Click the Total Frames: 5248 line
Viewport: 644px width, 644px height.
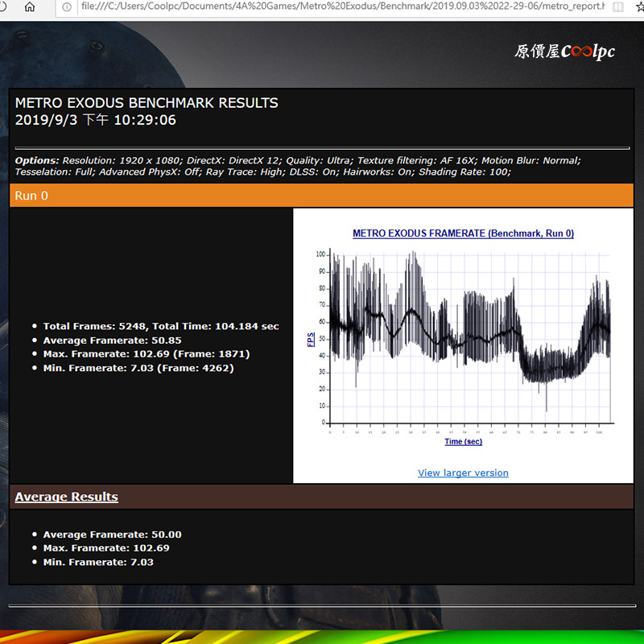[161, 326]
